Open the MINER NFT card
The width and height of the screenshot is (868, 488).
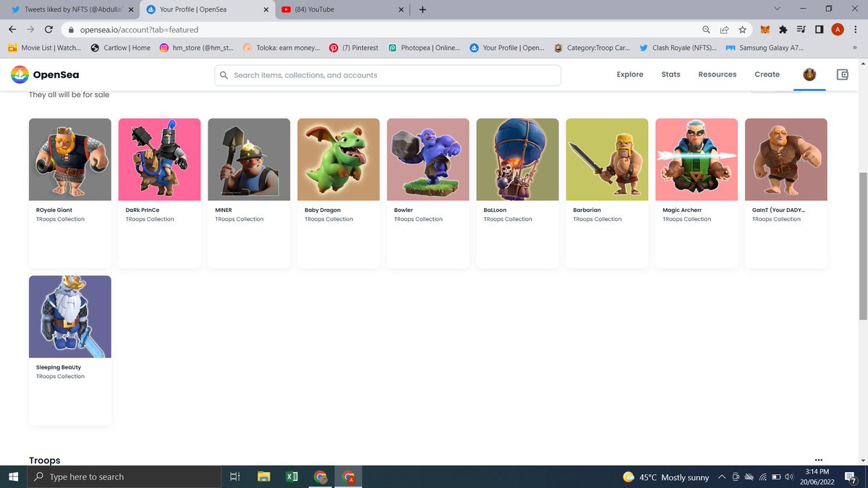click(x=249, y=194)
